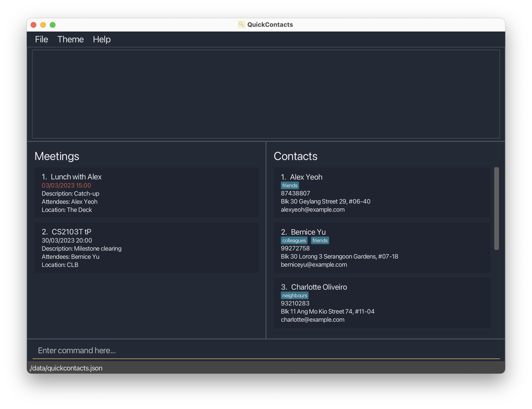Click Attendees: Alex Yeoh line
Image resolution: width=532 pixels, height=409 pixels.
click(69, 202)
